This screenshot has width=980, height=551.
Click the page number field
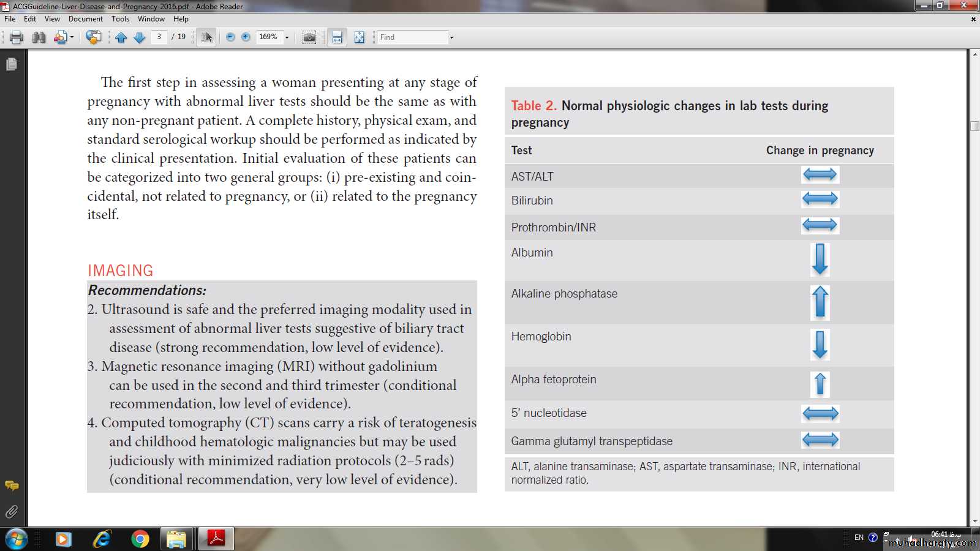click(x=159, y=37)
